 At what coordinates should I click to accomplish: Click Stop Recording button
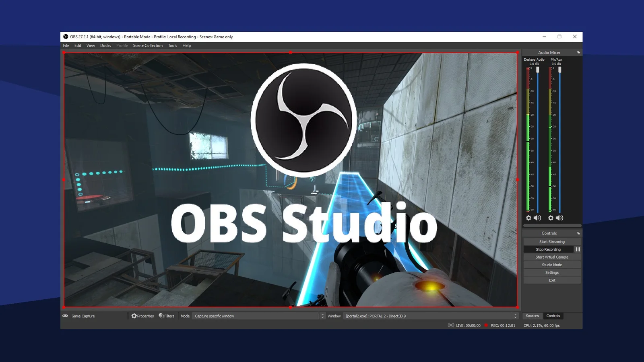(548, 249)
